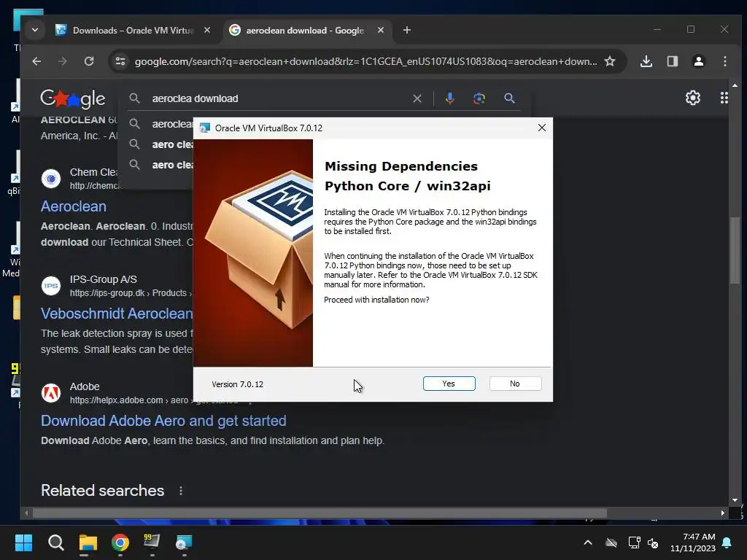Open a new Chrome tab

pyautogui.click(x=407, y=30)
